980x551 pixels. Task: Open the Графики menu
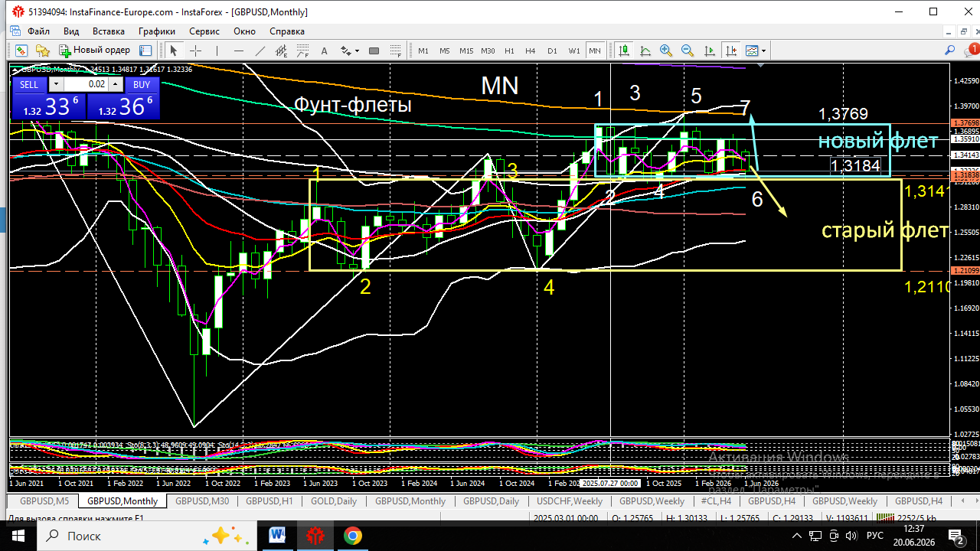coord(157,31)
